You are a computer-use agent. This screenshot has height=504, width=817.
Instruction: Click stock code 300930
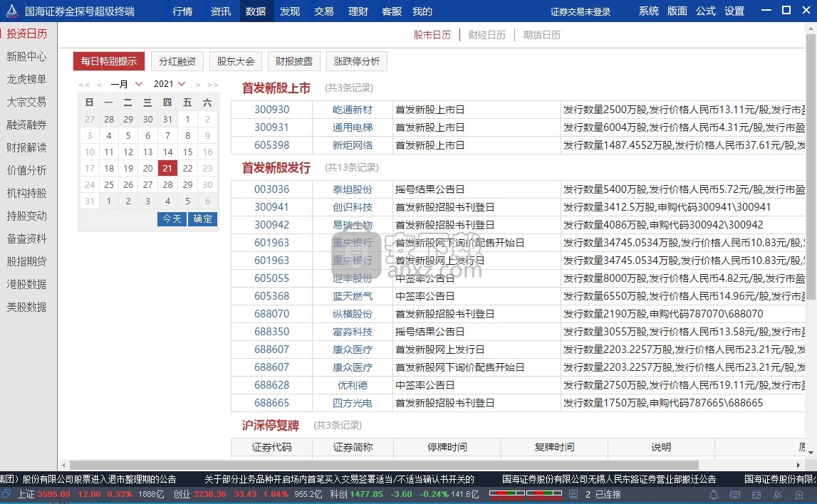tap(271, 110)
